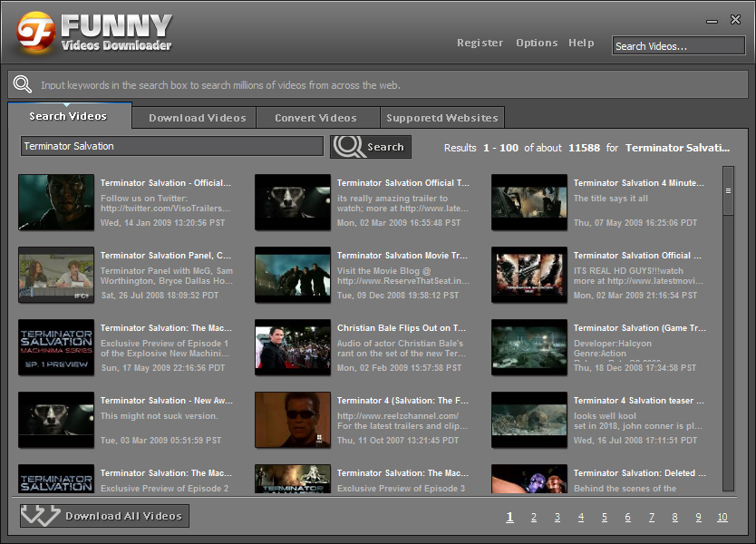This screenshot has height=544, width=756.
Task: Go to results page 9
Action: tap(699, 518)
